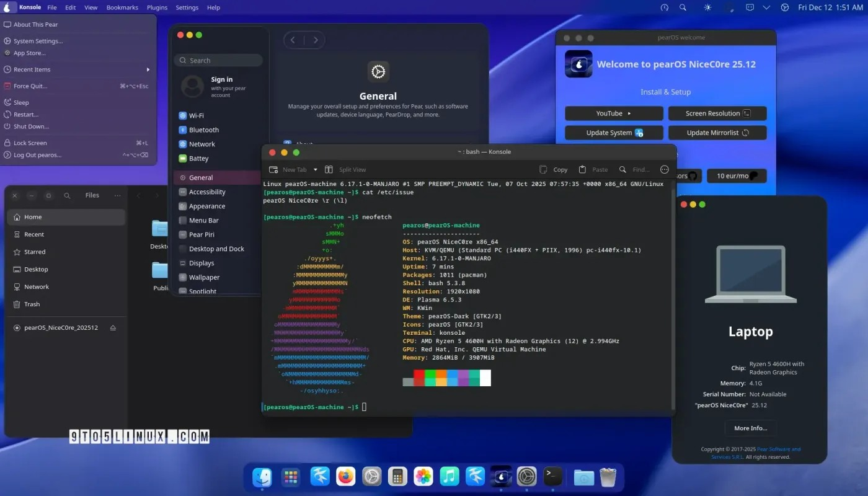Launch Calculator from the dock
This screenshot has width=868, height=496.
(397, 476)
